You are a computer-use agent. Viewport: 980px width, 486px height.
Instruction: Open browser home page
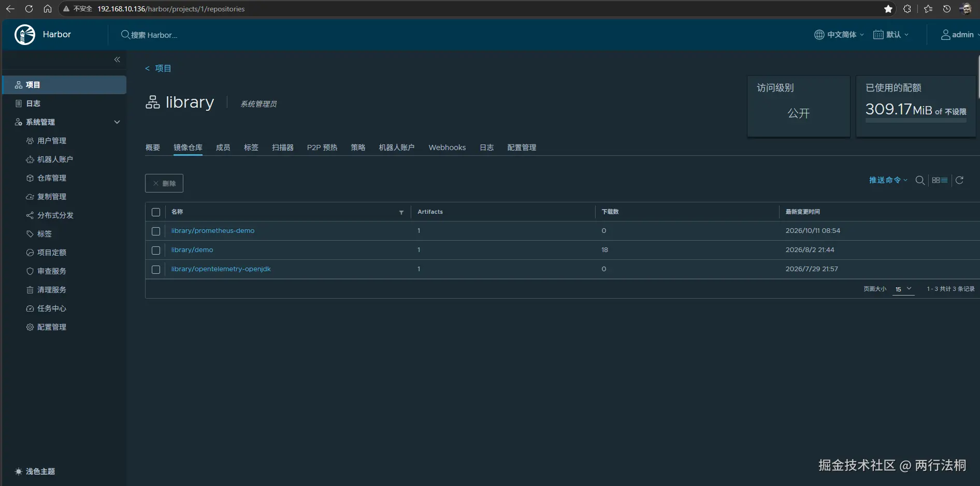[48, 9]
